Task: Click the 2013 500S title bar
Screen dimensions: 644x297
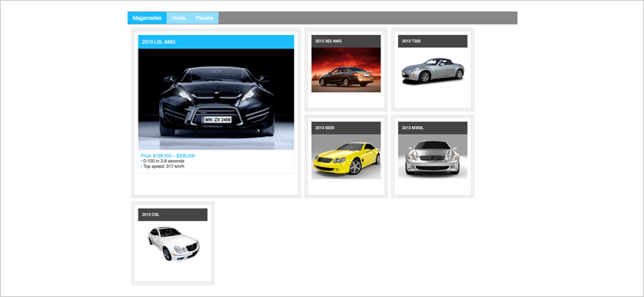Action: click(346, 128)
